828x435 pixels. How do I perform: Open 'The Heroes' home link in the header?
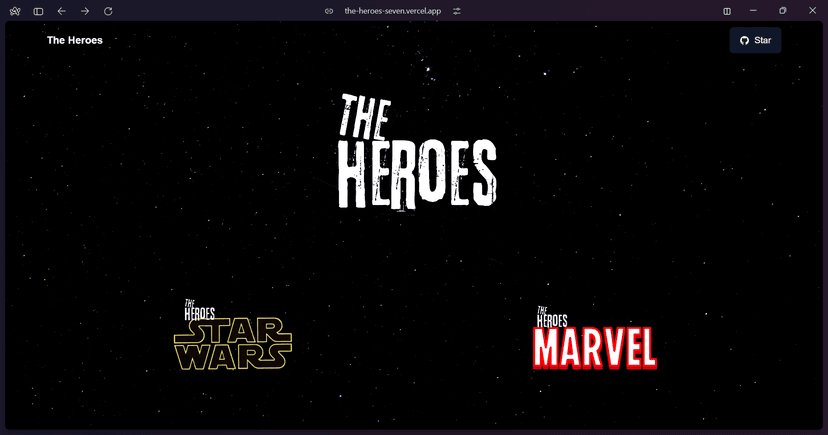coord(74,40)
